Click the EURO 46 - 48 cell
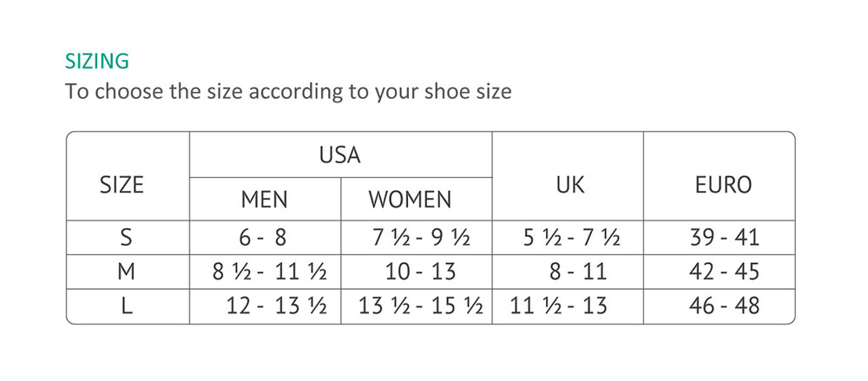868x381 pixels. coord(723,305)
